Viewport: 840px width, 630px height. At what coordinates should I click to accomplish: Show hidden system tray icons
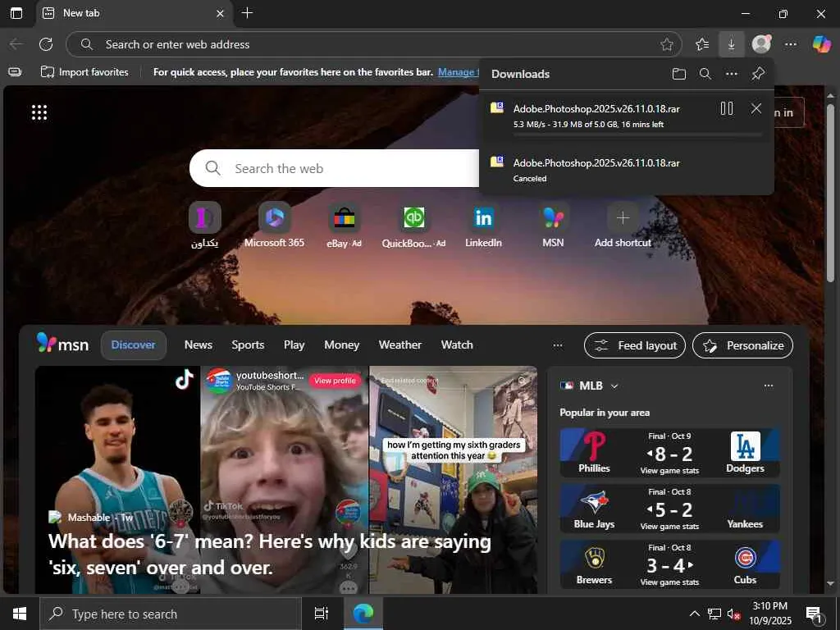694,614
